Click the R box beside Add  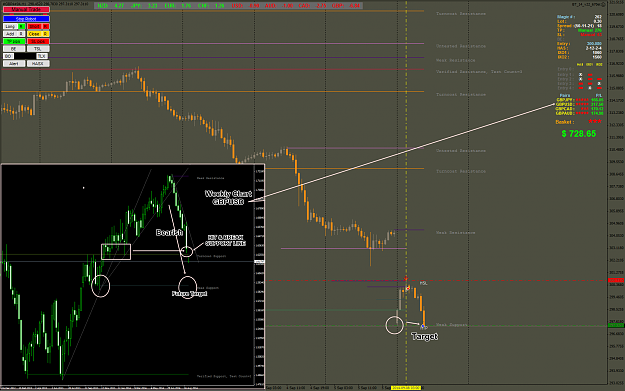pyautogui.click(x=21, y=34)
